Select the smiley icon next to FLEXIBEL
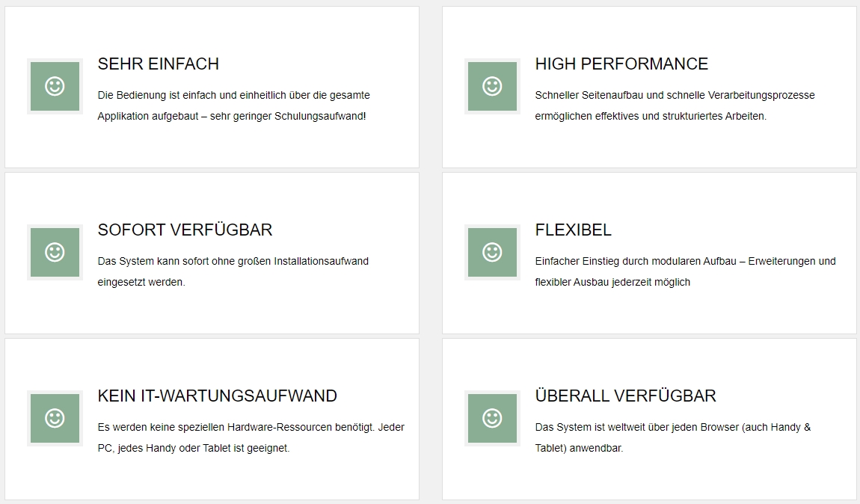The width and height of the screenshot is (860, 504). click(492, 252)
